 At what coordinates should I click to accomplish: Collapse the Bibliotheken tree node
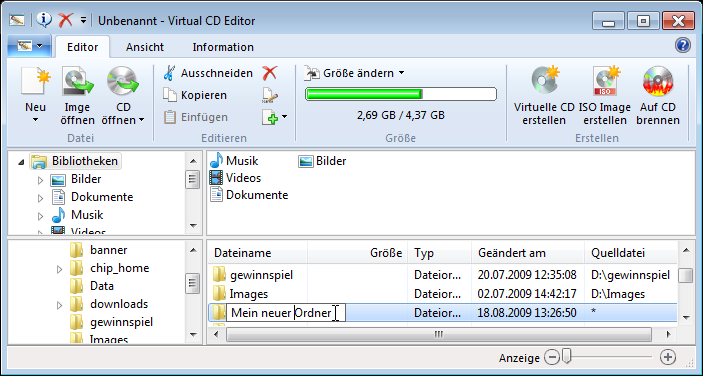point(21,162)
